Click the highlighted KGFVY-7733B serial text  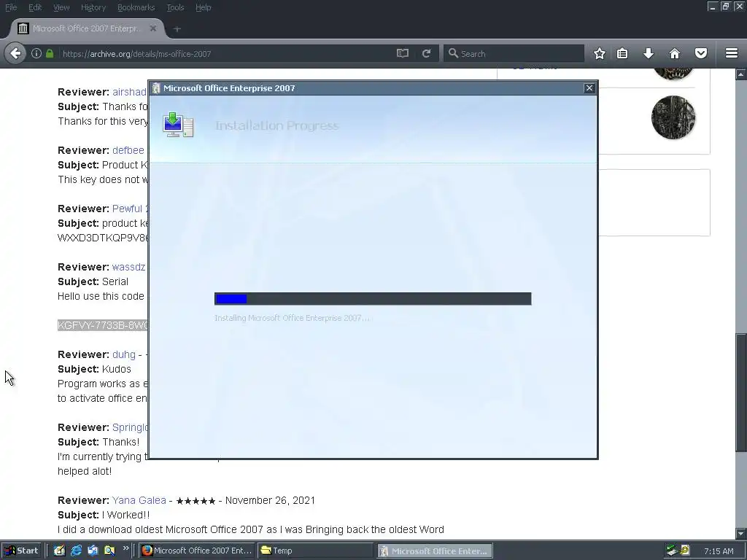(x=103, y=325)
